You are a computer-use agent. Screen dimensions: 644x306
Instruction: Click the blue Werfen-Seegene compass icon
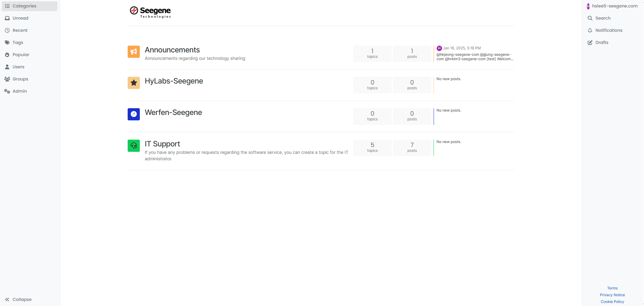pos(134,114)
